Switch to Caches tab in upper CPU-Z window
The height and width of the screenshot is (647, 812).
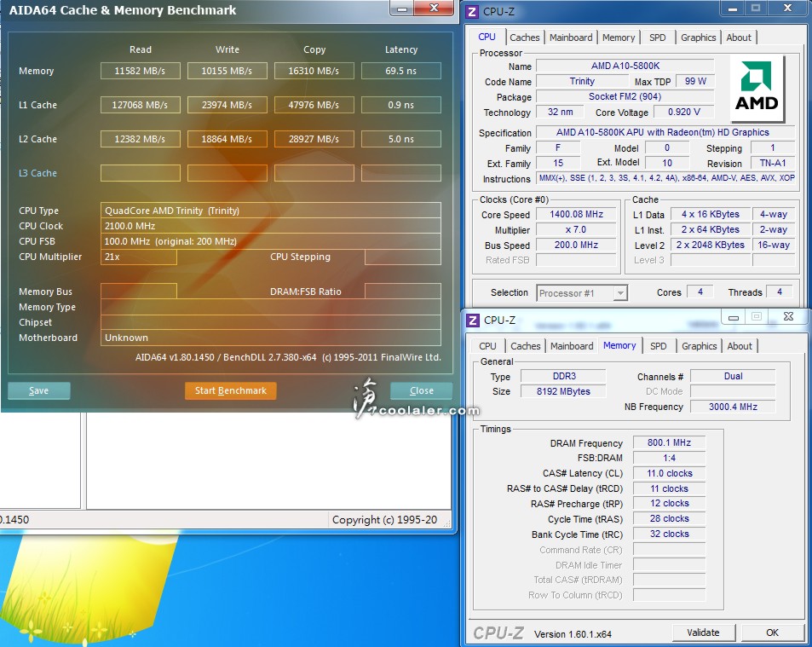524,38
